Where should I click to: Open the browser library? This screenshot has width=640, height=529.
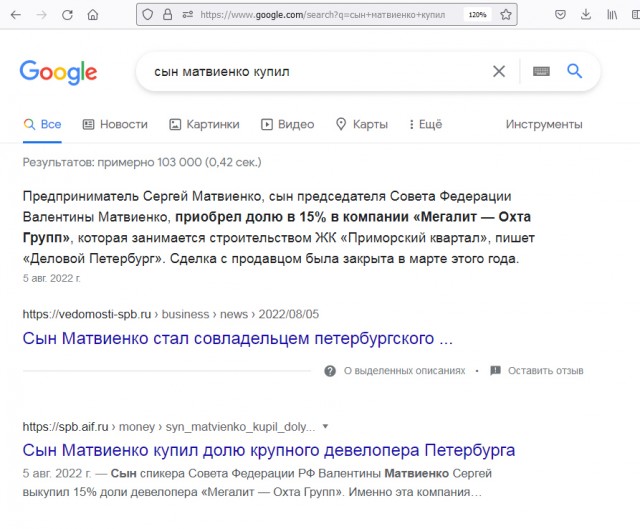click(612, 15)
